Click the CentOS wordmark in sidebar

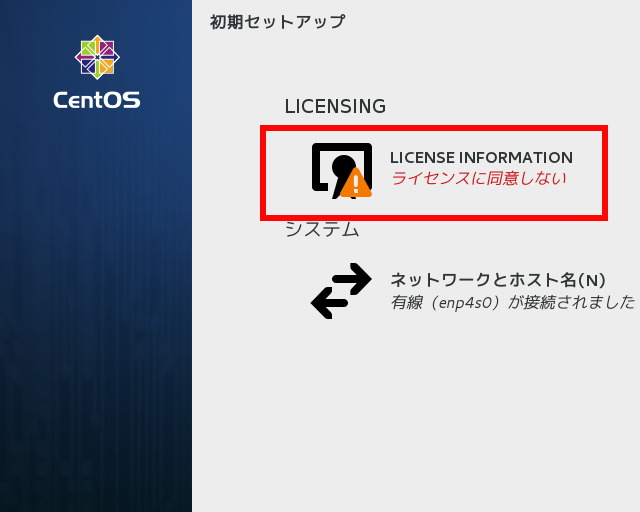[97, 100]
